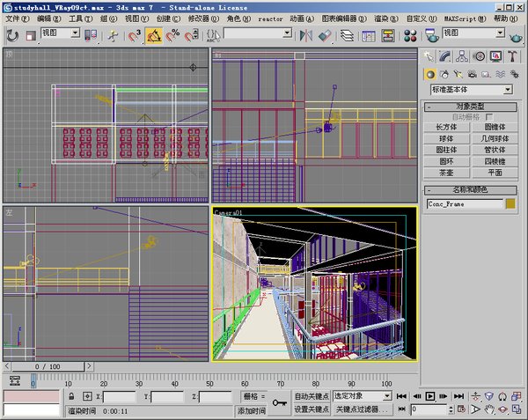The image size is (528, 420).
Task: Toggle Spinner Snap
Action: click(x=192, y=36)
